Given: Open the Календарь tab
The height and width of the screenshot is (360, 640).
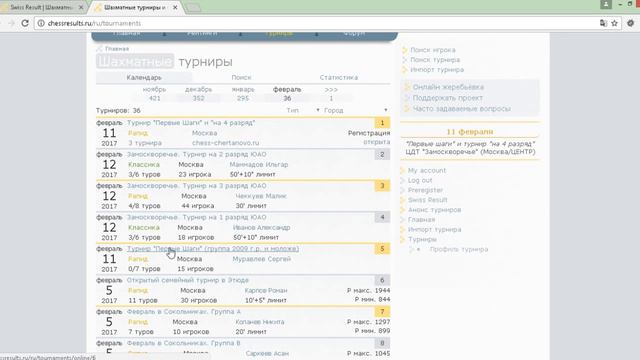Looking at the screenshot, I should [144, 77].
